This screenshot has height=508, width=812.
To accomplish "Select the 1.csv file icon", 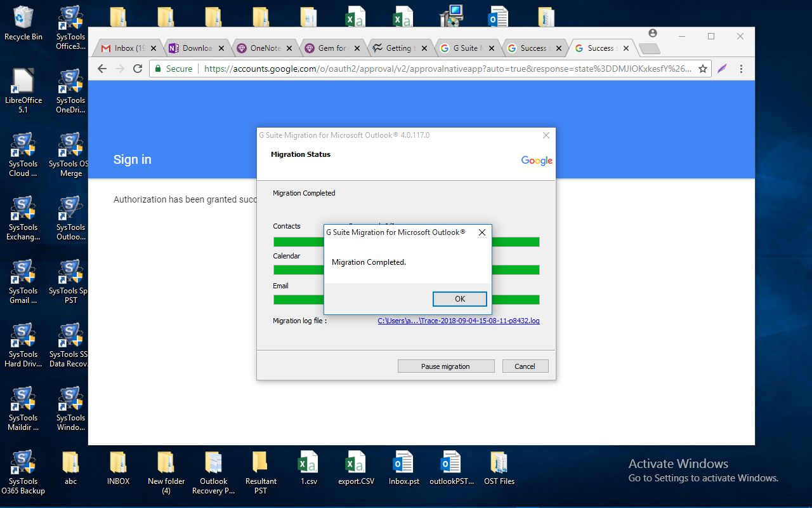I will point(308,467).
